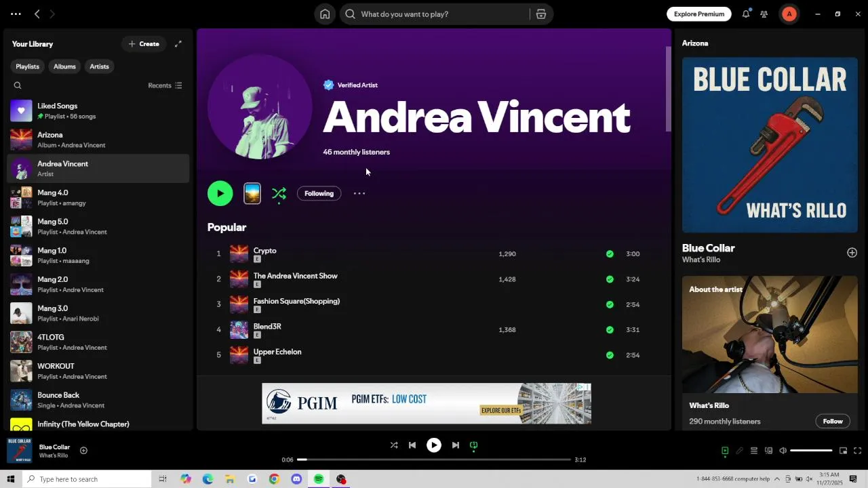
Task: Open more options for Andrea Vincent
Action: click(x=359, y=194)
